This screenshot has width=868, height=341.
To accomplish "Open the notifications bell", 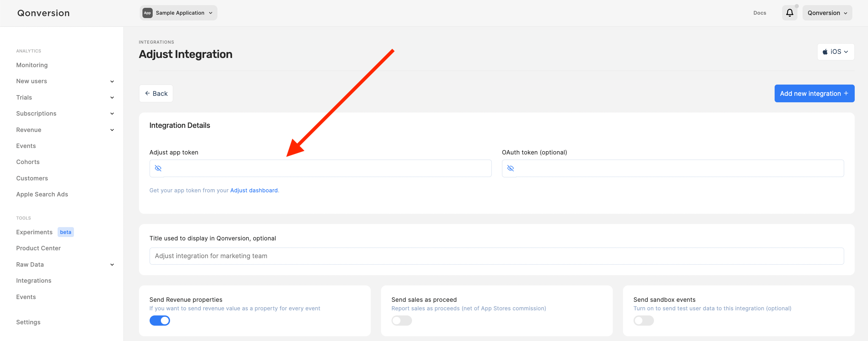I will [x=789, y=13].
